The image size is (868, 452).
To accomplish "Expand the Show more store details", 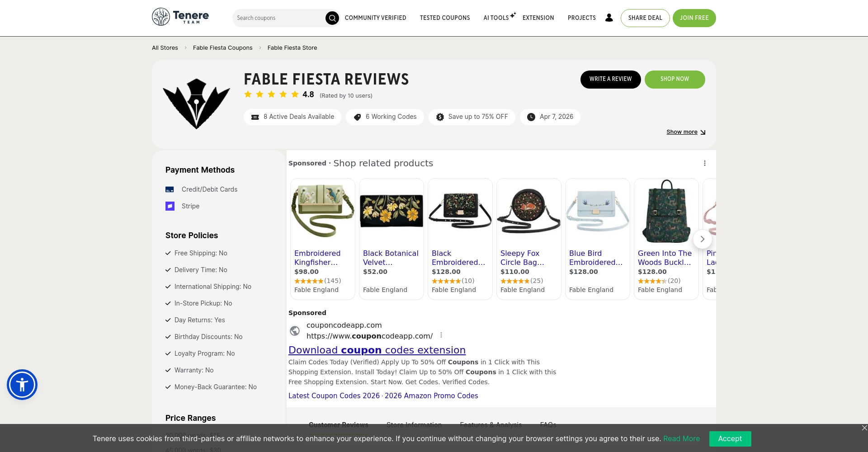I will pos(685,132).
